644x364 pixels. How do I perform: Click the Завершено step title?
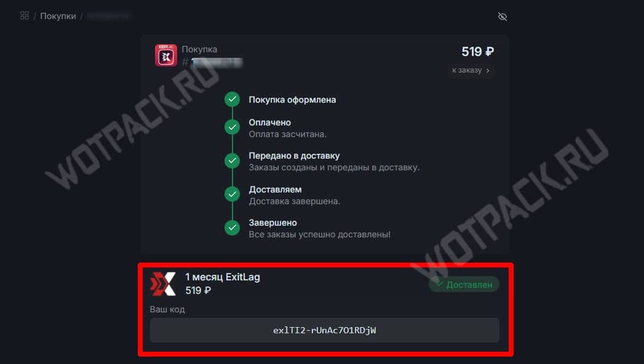point(272,223)
